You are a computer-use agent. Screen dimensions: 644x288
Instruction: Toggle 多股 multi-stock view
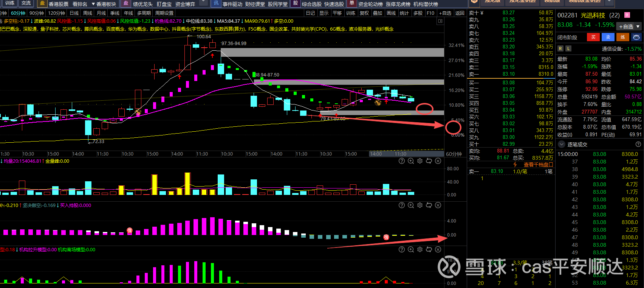pos(418,13)
